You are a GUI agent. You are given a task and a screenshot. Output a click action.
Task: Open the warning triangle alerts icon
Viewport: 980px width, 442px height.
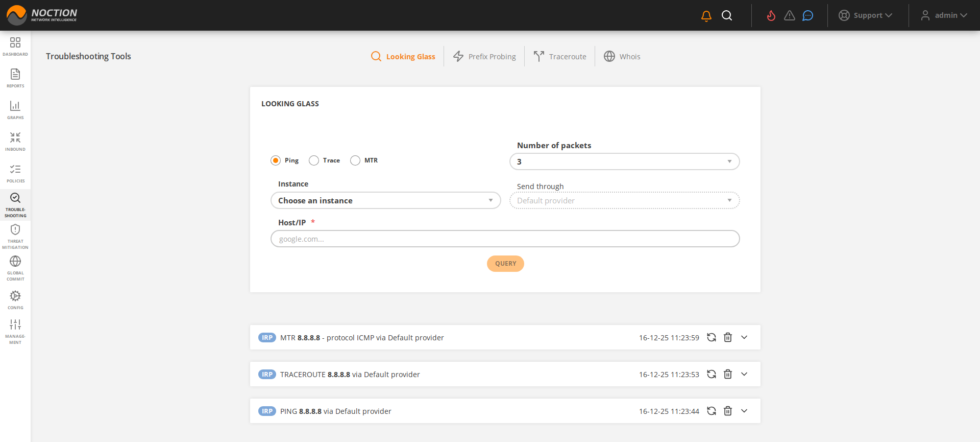click(x=789, y=16)
